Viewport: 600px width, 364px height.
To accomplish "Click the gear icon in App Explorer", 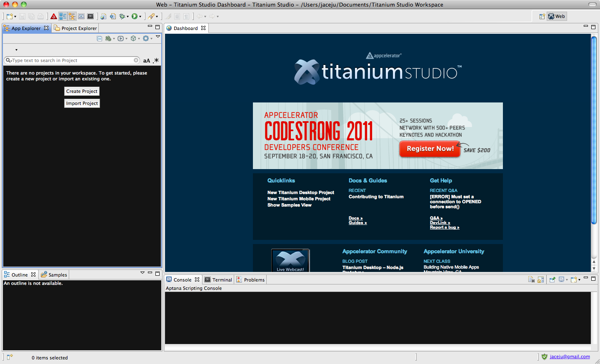I will 145,38.
